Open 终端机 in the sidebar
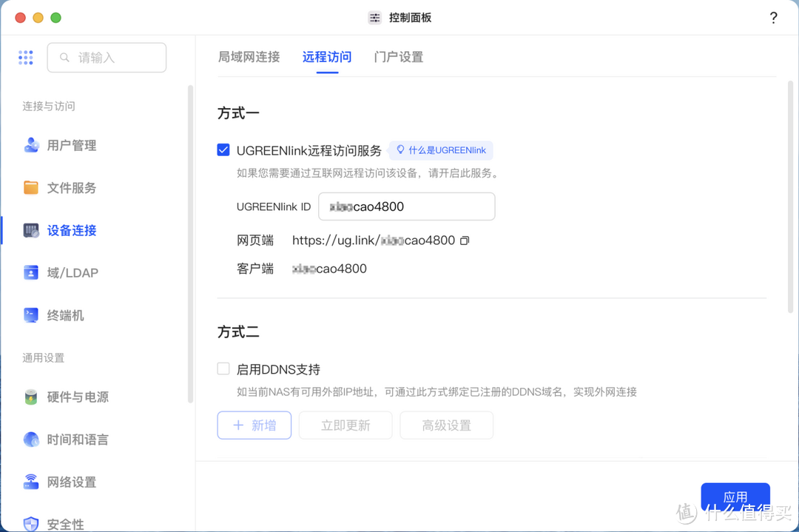 pos(66,315)
